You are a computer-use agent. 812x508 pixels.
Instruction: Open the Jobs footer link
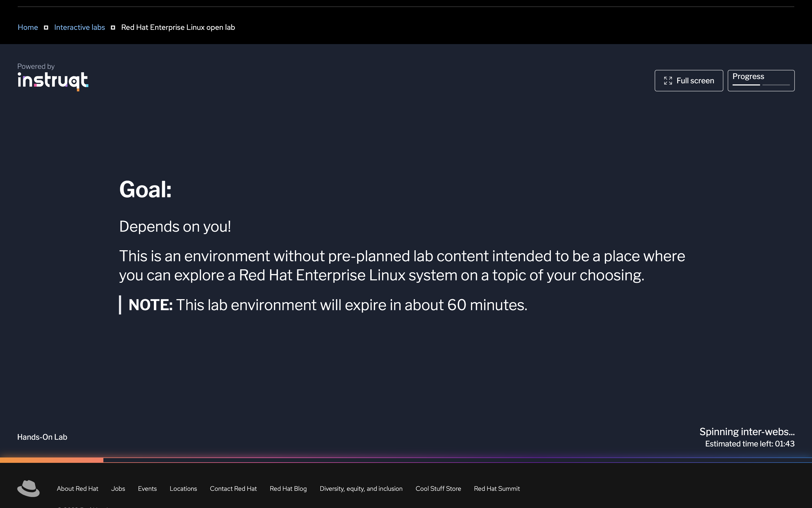coord(118,489)
